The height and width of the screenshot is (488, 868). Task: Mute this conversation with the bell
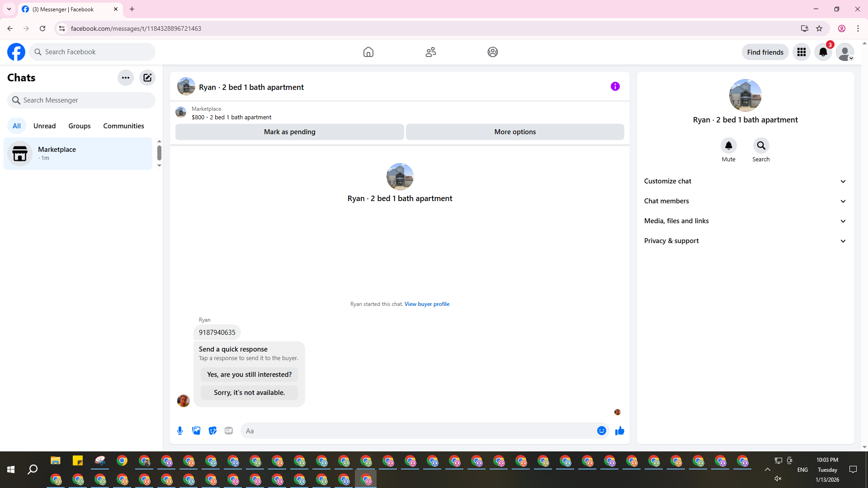(x=728, y=145)
